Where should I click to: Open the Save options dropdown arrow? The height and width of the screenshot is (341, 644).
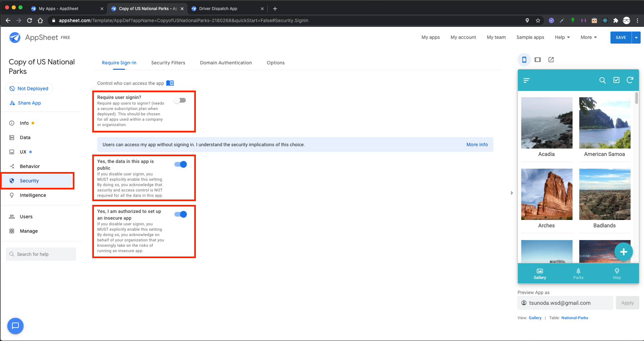click(636, 38)
